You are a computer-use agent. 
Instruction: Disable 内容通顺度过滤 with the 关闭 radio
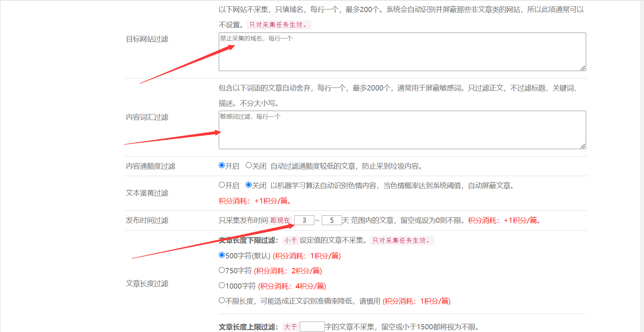pyautogui.click(x=249, y=165)
